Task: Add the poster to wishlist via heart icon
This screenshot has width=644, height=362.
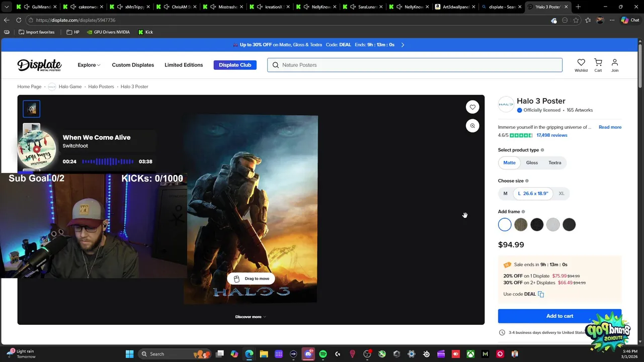Action: pos(472,107)
